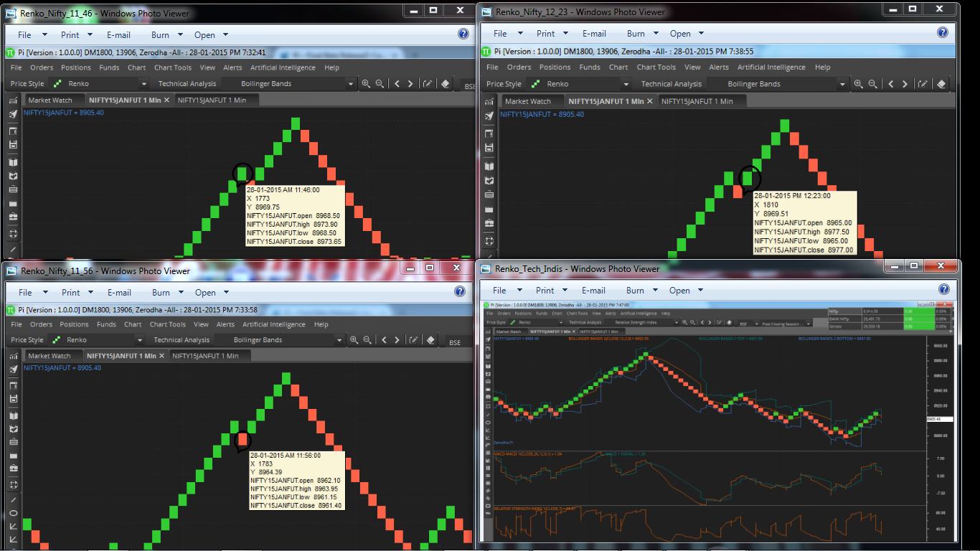Screen dimensions: 980x551
Task: Click crosshair icon in Renko_Nifty_11_46 sidebar
Action: pos(13,234)
